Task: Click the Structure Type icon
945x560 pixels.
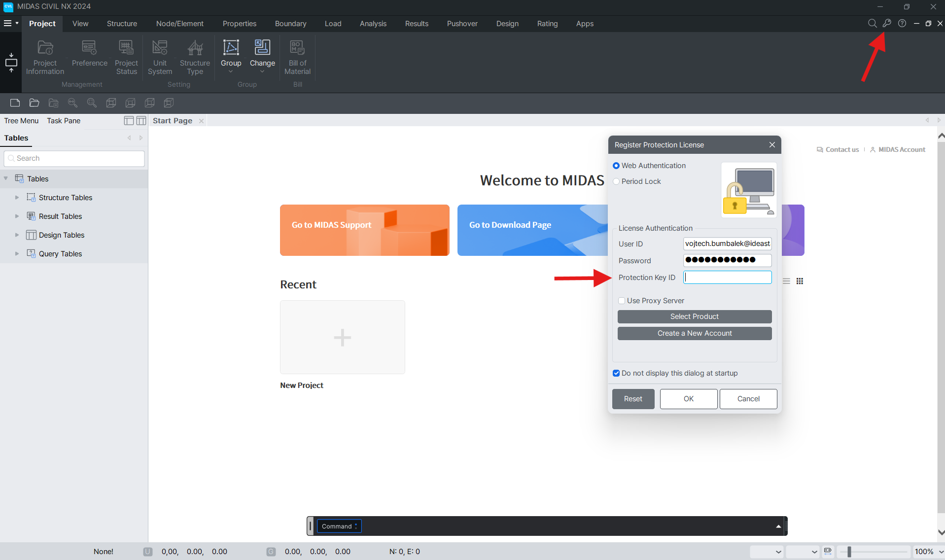Action: (195, 58)
